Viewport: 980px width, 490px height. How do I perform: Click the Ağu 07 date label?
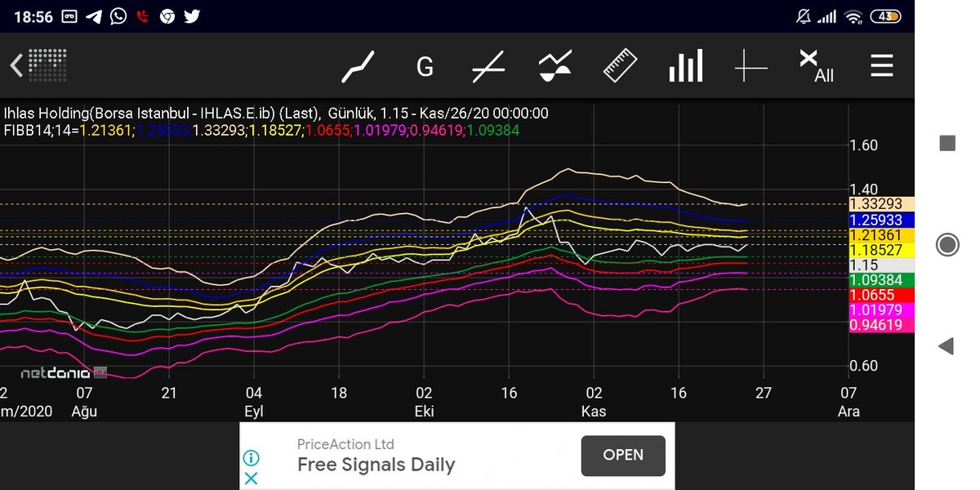click(84, 402)
